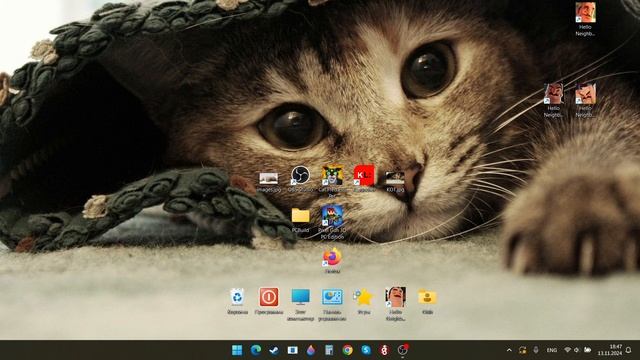Open the volume speaker tray icon
The image size is (640, 360).
(x=577, y=350)
